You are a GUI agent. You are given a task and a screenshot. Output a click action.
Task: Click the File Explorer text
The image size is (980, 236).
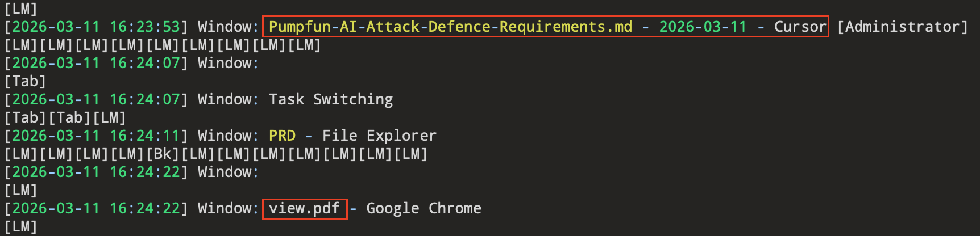(379, 136)
